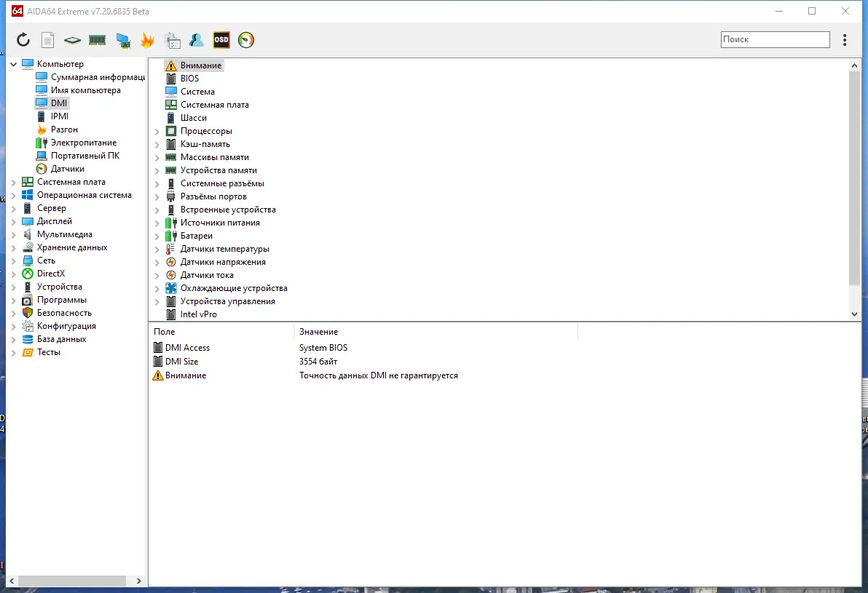The width and height of the screenshot is (868, 593).
Task: Expand the Системная плата tree node
Action: point(14,182)
